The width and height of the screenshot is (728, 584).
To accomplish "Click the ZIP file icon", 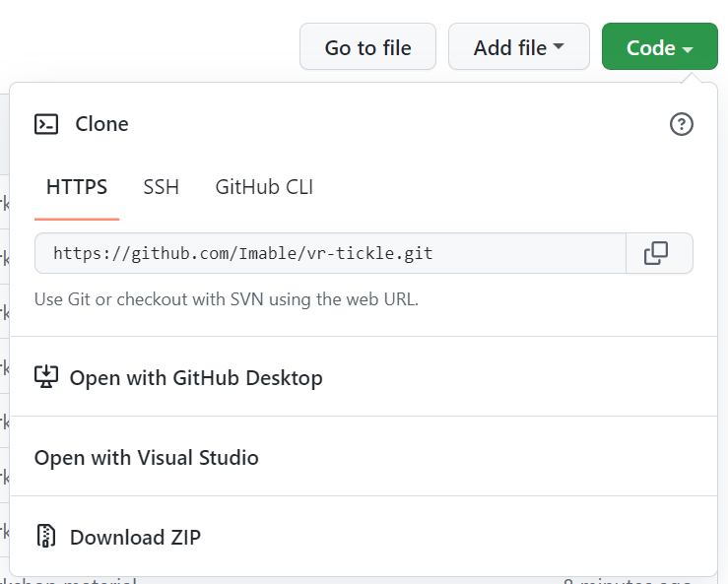I will pos(46,536).
